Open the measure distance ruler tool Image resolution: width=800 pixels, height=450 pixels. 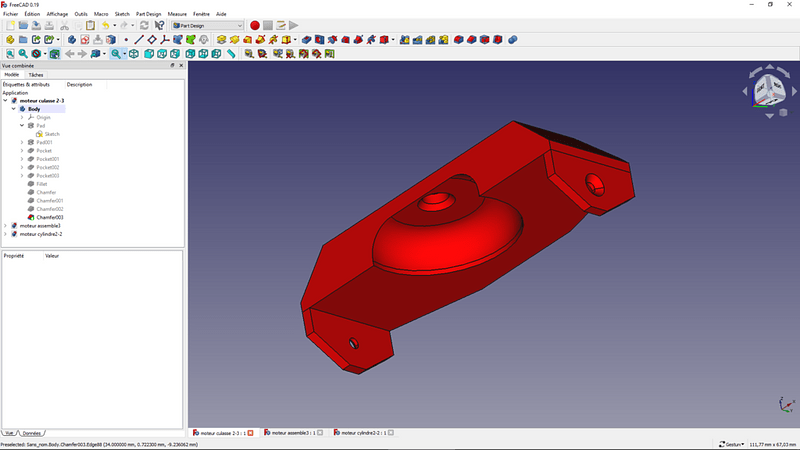pos(231,54)
